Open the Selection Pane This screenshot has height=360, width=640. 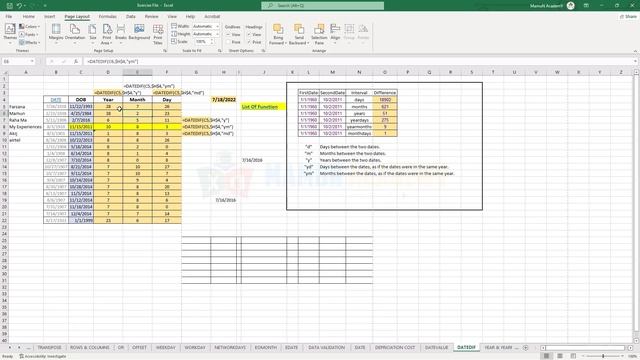pos(319,34)
